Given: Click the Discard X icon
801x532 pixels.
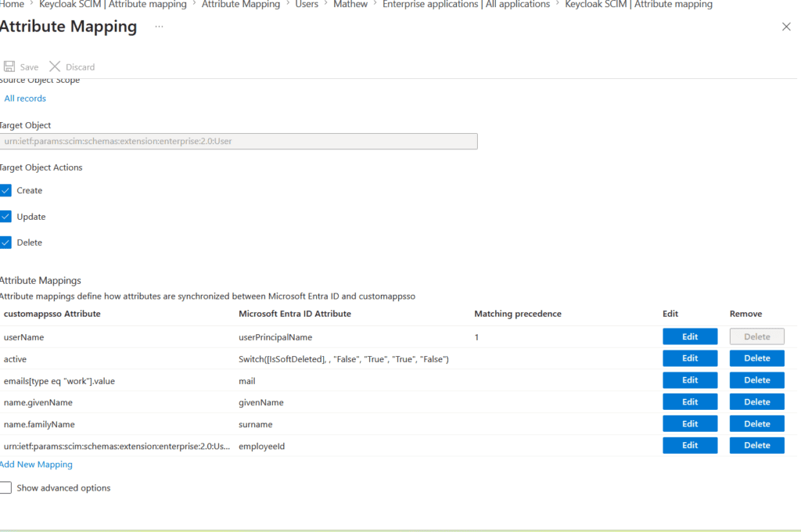Looking at the screenshot, I should pyautogui.click(x=55, y=66).
